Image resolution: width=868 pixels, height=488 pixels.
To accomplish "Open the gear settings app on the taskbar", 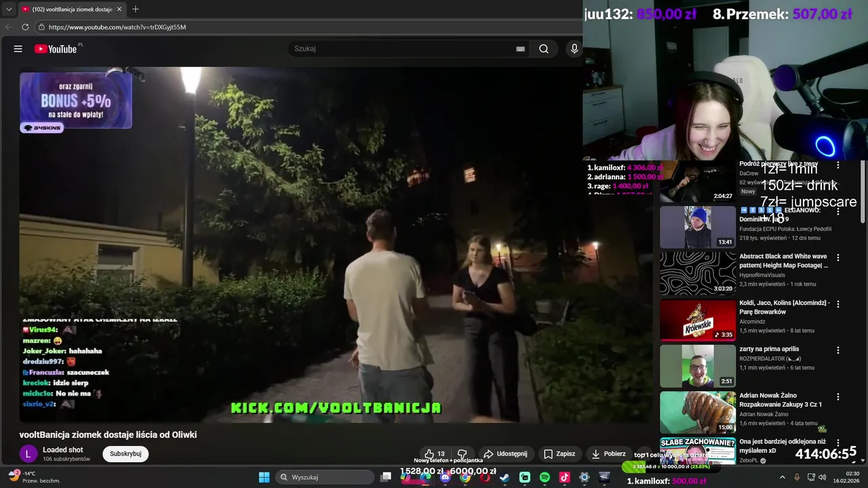I will [x=585, y=477].
